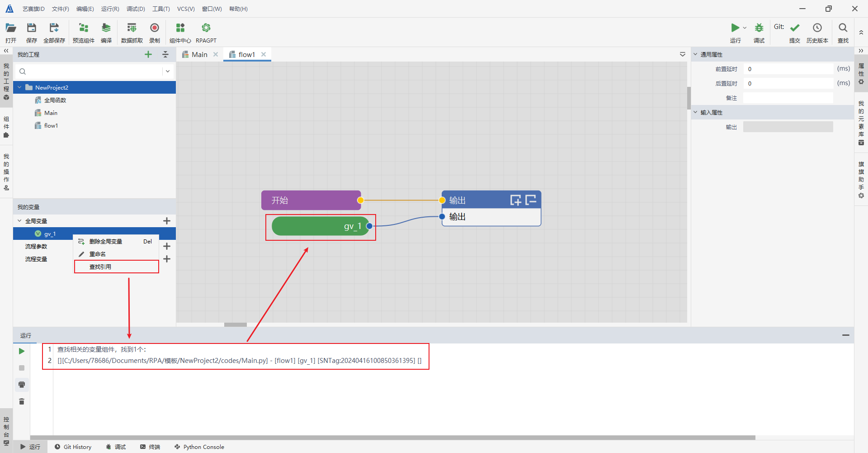Viewport: 868px width, 453px height.
Task: Open the Preview Components (预览组件) tool
Action: (84, 28)
